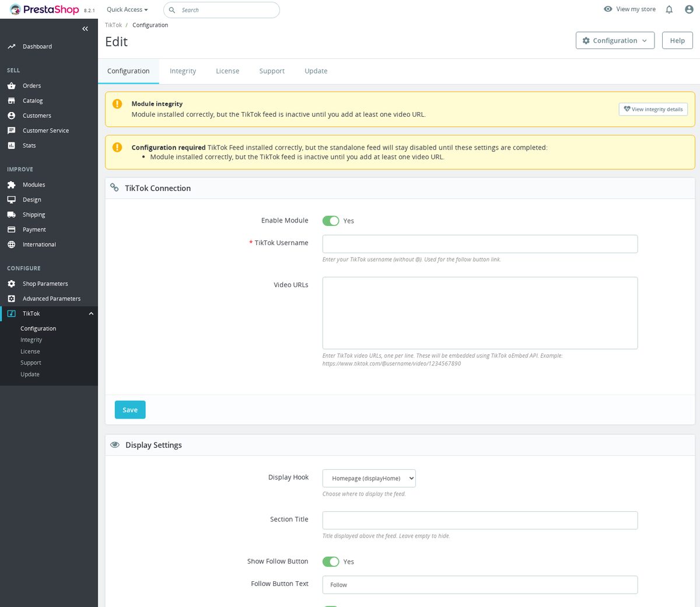Screen dimensions: 700x607
Task: Click the Module integrity warning icon
Action: click(x=117, y=104)
